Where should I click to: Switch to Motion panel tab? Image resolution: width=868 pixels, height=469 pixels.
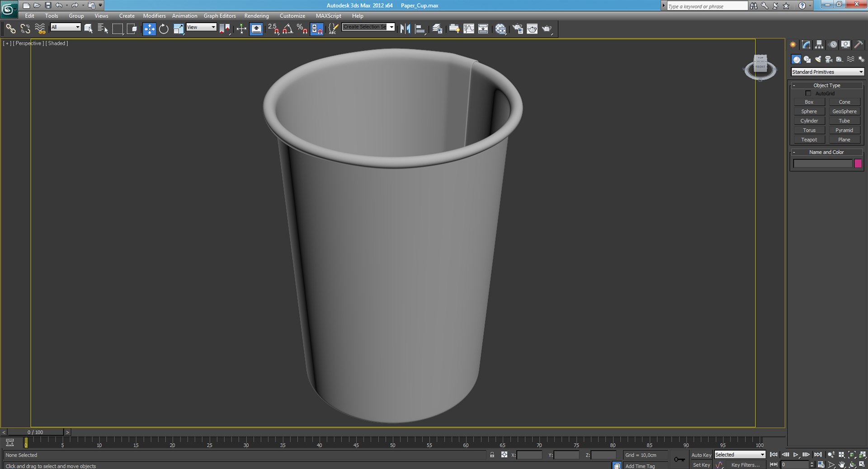point(833,44)
